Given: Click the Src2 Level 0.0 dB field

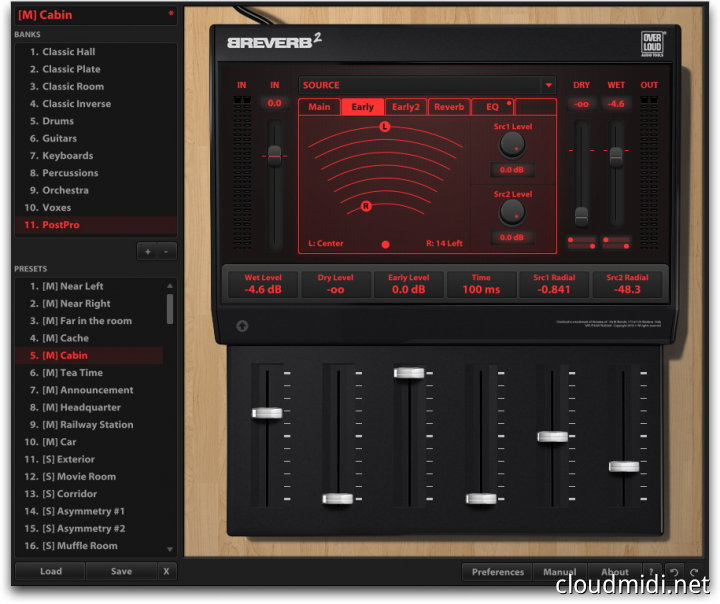Looking at the screenshot, I should click(x=512, y=237).
